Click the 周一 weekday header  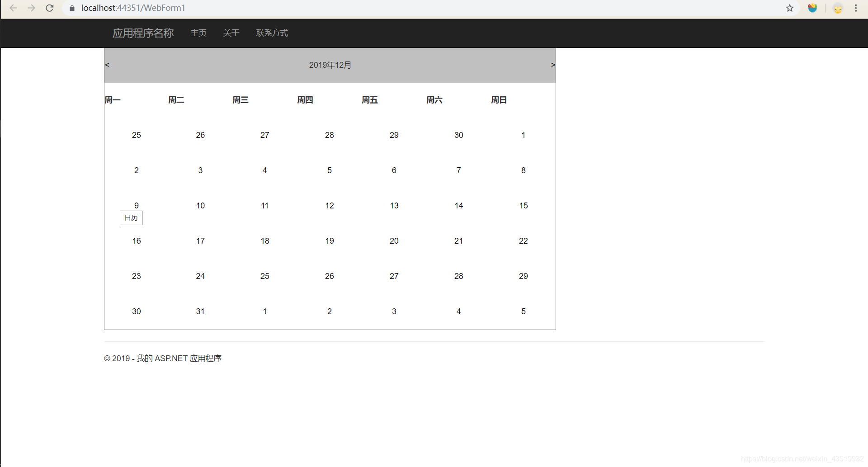(x=113, y=100)
